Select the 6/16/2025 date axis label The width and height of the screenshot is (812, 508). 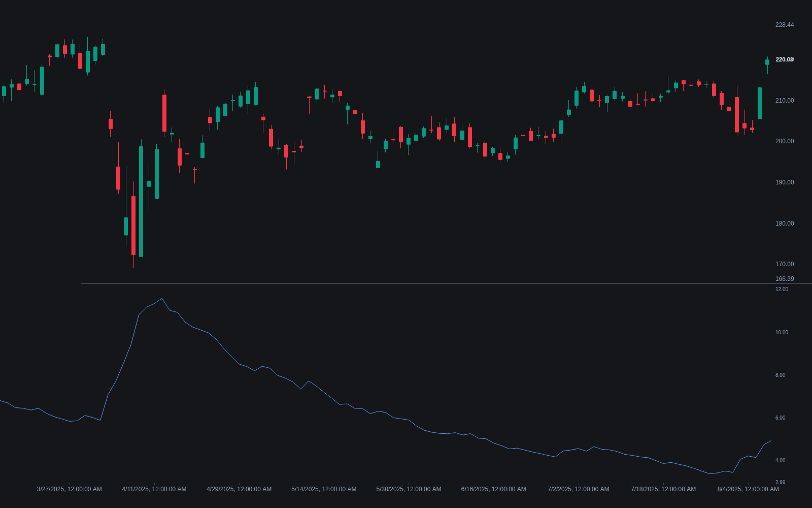point(494,489)
